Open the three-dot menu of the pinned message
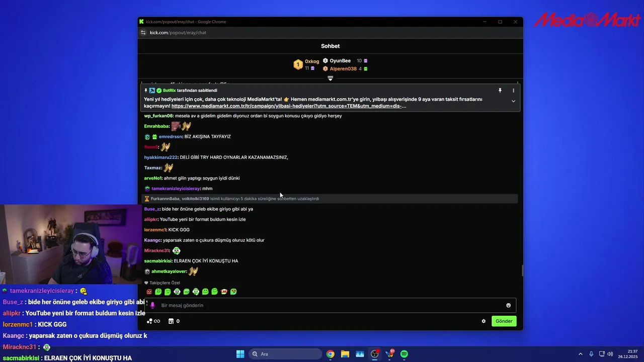 [513, 90]
